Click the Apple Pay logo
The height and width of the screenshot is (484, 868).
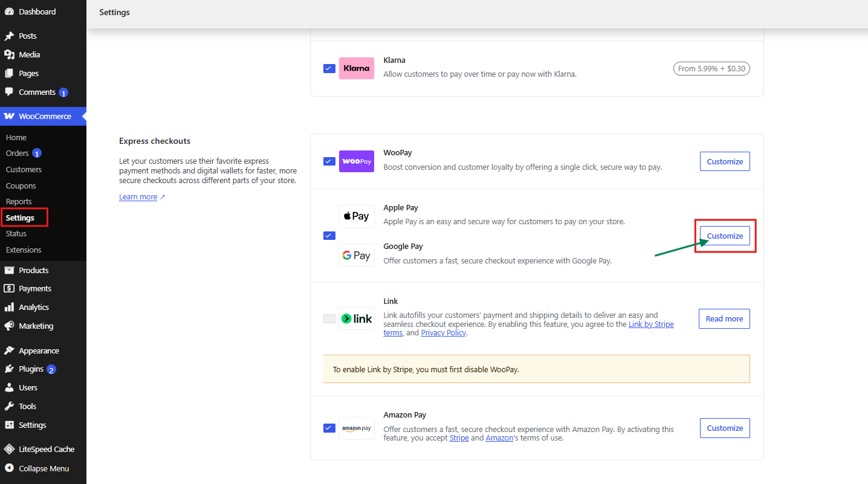point(357,216)
